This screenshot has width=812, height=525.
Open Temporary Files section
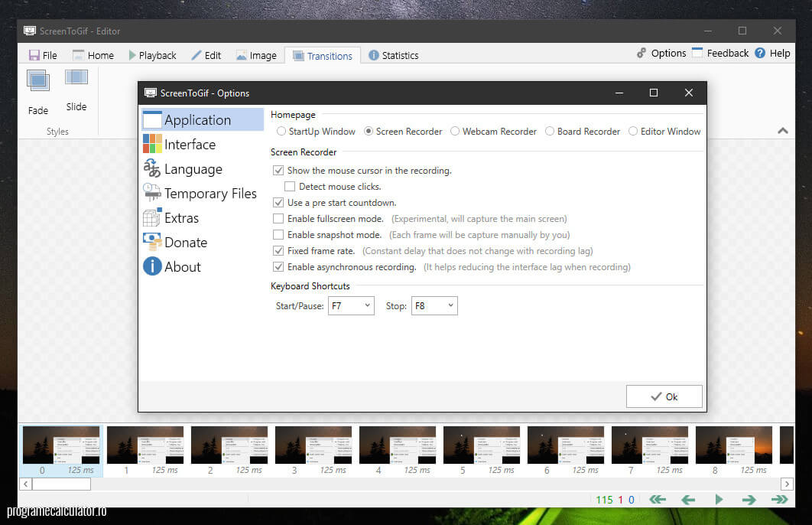click(202, 194)
